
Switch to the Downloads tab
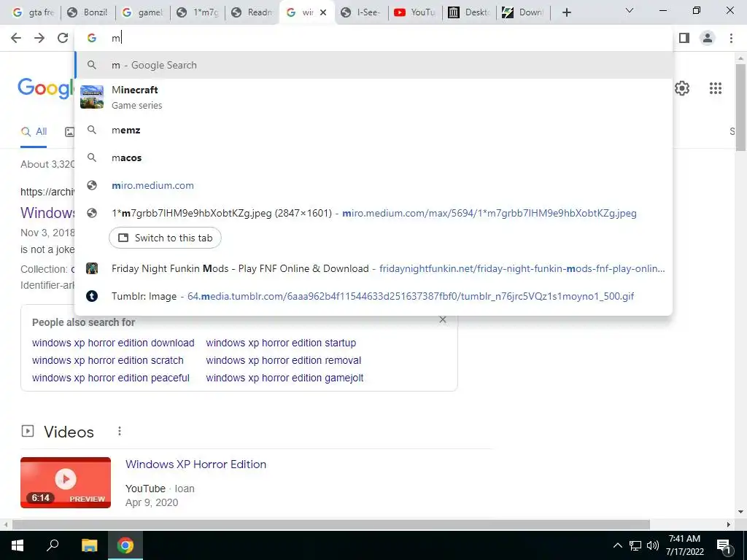524,12
